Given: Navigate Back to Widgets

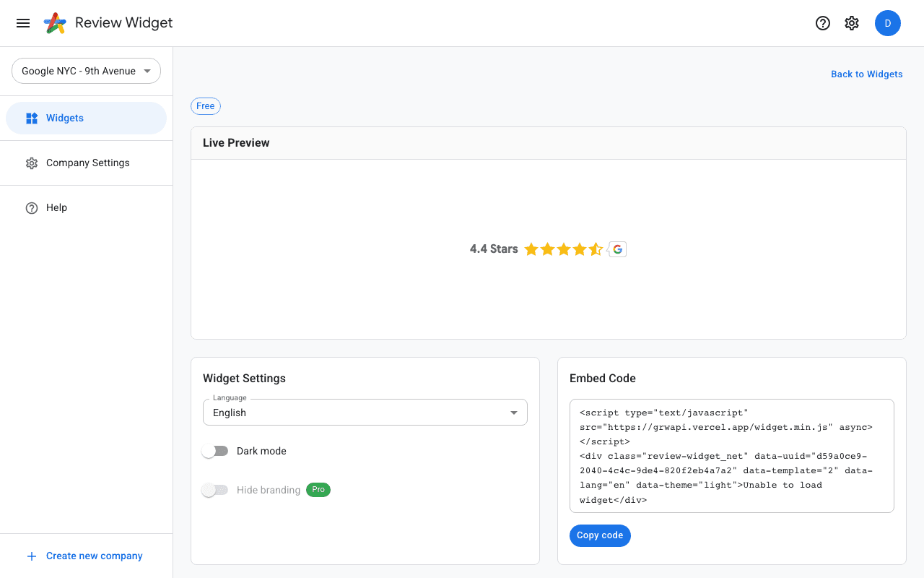Looking at the screenshot, I should click(x=866, y=74).
